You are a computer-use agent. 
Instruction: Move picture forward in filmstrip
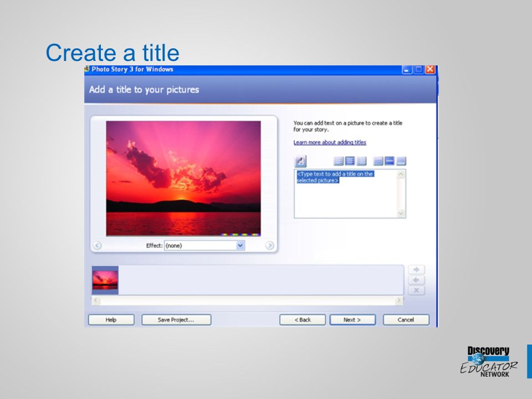(x=416, y=270)
